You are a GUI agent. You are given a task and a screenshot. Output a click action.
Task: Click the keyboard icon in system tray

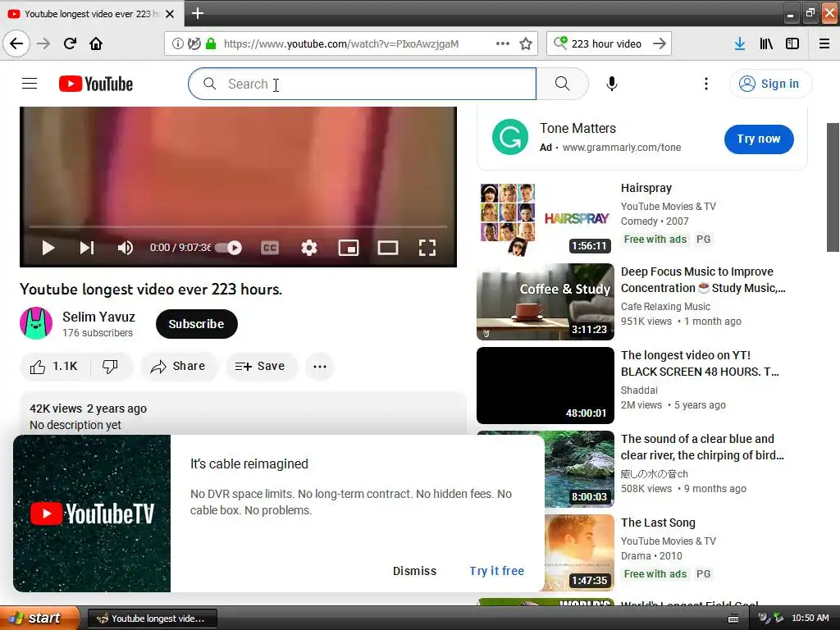[733, 619]
